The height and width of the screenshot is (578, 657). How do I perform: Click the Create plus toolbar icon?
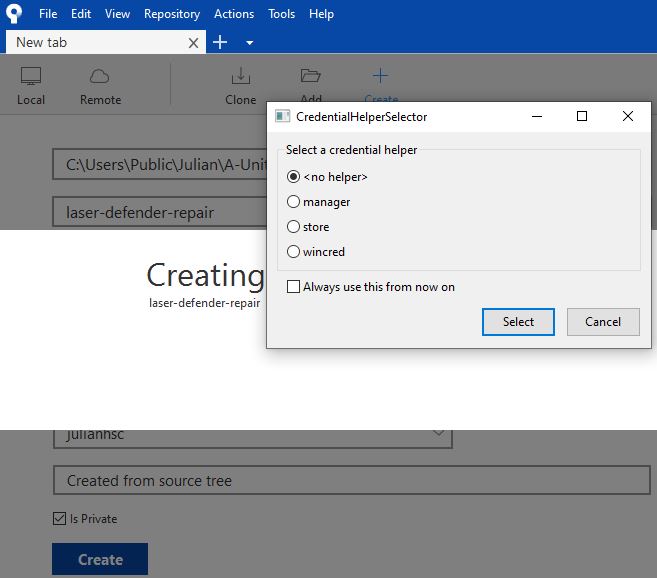point(380,76)
